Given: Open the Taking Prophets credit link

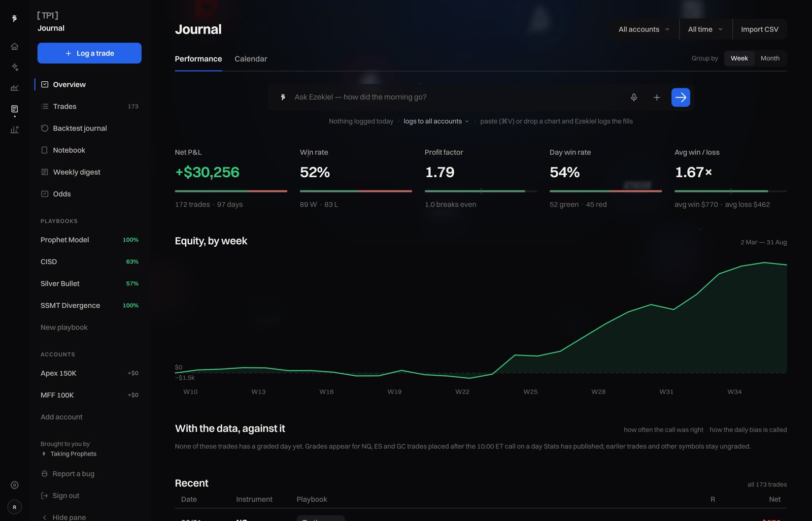Looking at the screenshot, I should click(70, 453).
